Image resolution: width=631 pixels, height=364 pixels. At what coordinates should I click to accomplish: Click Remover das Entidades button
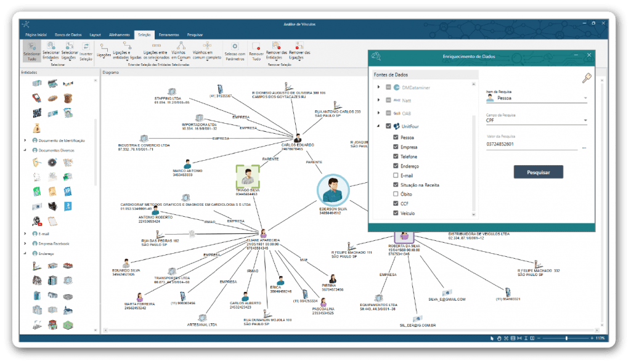point(276,51)
